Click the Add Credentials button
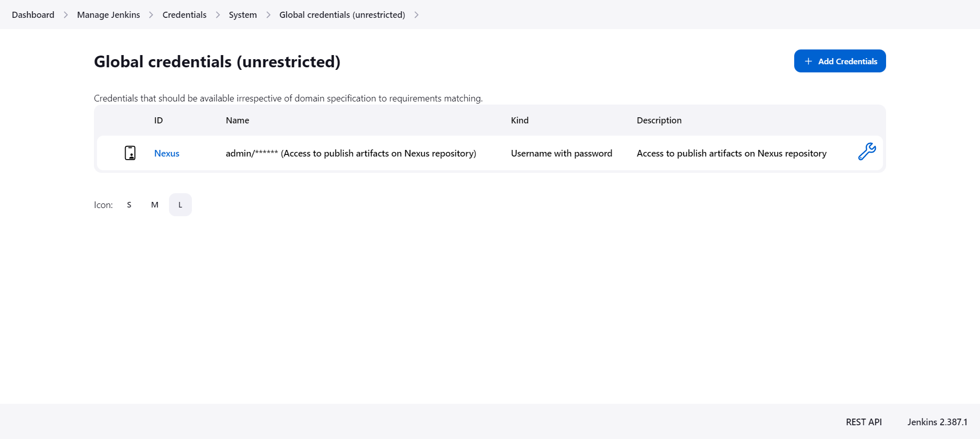Image resolution: width=980 pixels, height=439 pixels. [840, 61]
